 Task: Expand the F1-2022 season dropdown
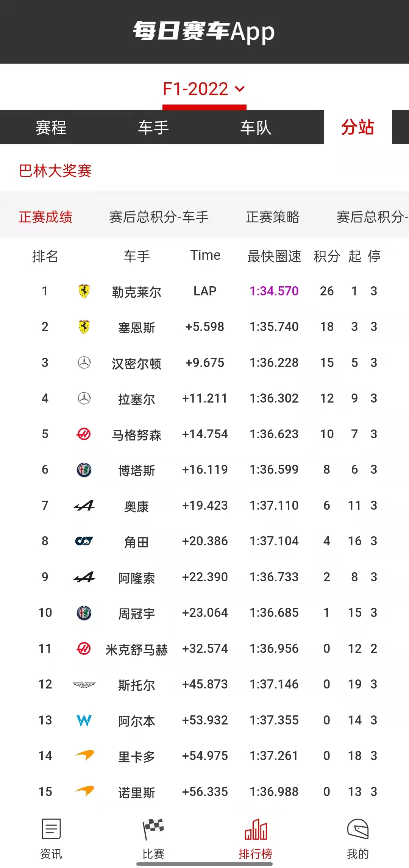(204, 89)
